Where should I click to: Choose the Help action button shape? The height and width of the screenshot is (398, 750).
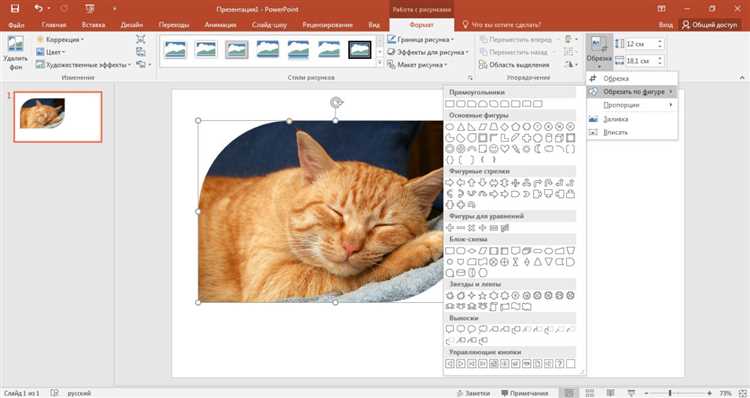(x=560, y=364)
